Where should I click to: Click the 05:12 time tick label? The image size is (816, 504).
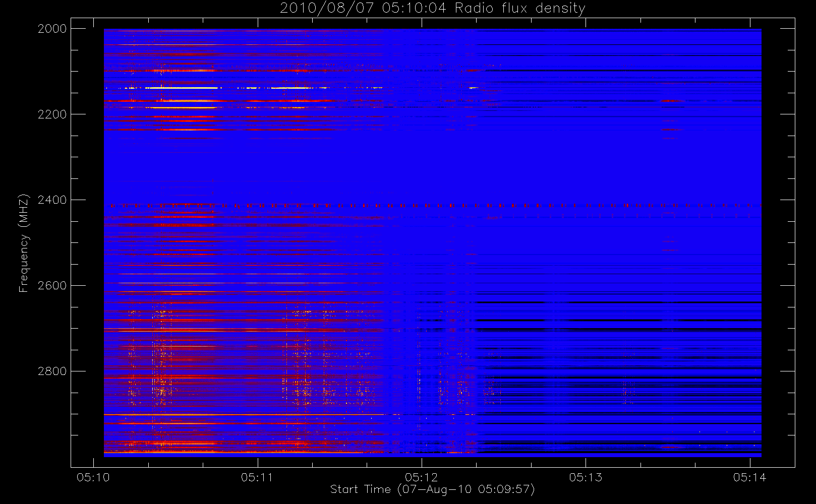422,477
